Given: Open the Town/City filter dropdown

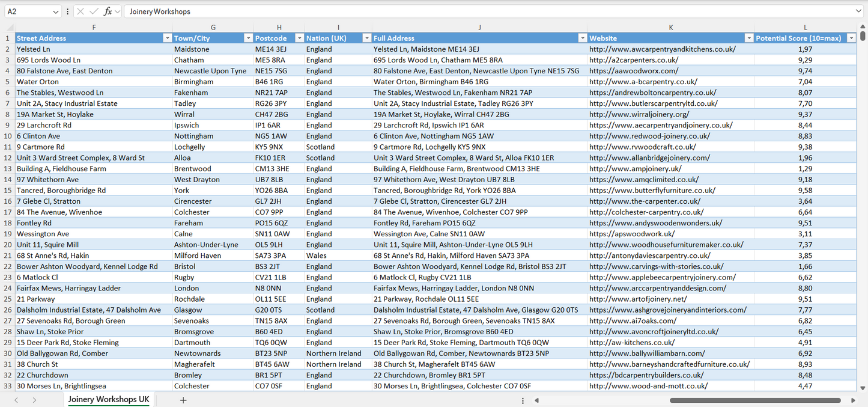Looking at the screenshot, I should click(x=247, y=38).
